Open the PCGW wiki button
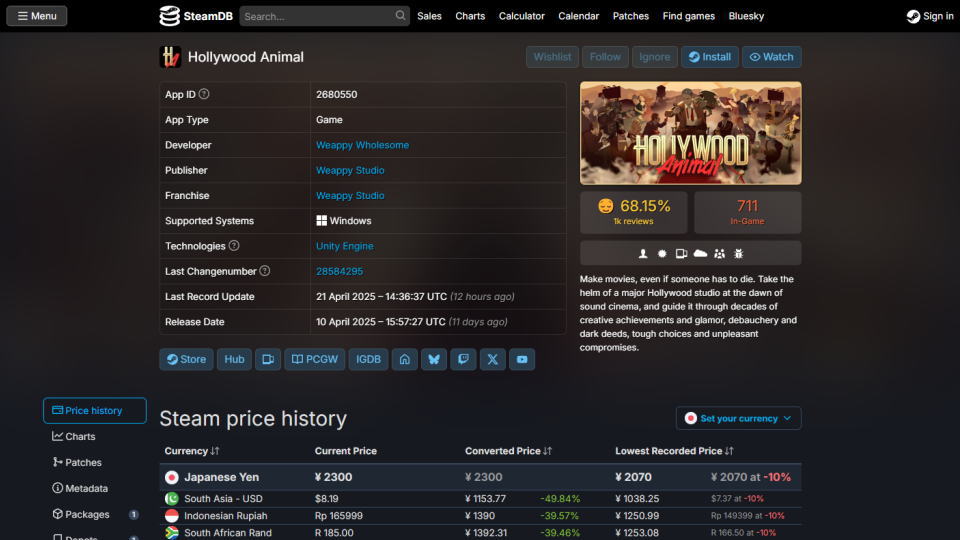 (315, 359)
